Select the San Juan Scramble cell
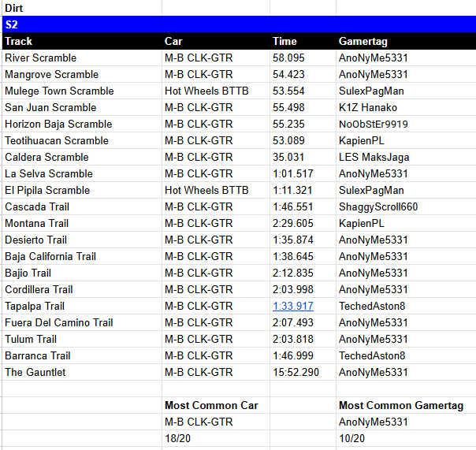Screen dimensions: 476x450 82,107
